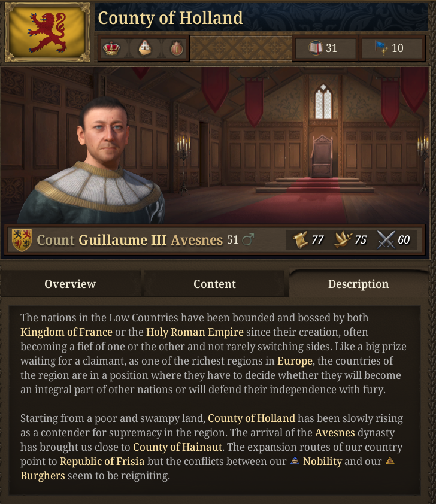Open the Content tab
Image resolution: width=436 pixels, height=504 pixels.
[214, 284]
